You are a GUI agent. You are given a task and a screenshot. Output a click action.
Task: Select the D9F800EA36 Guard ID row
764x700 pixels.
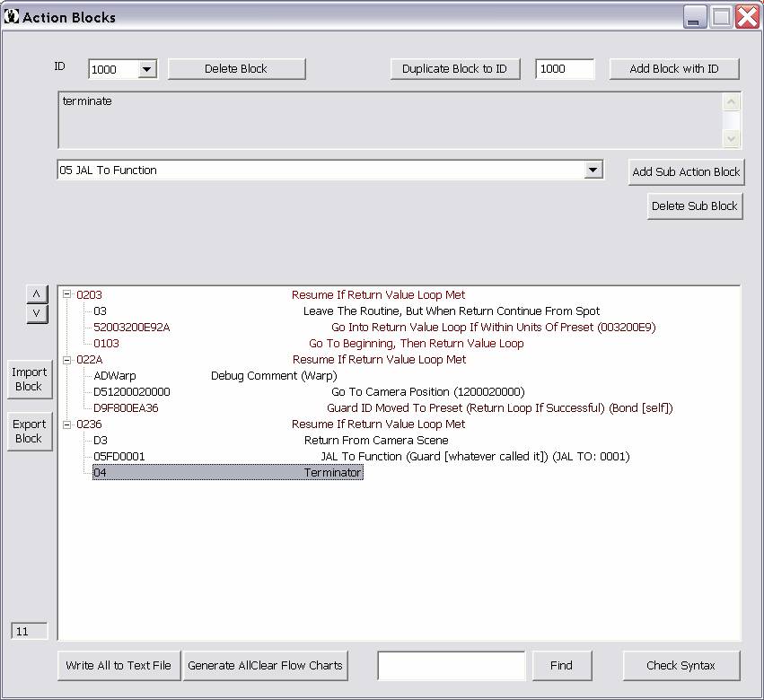[x=383, y=407]
